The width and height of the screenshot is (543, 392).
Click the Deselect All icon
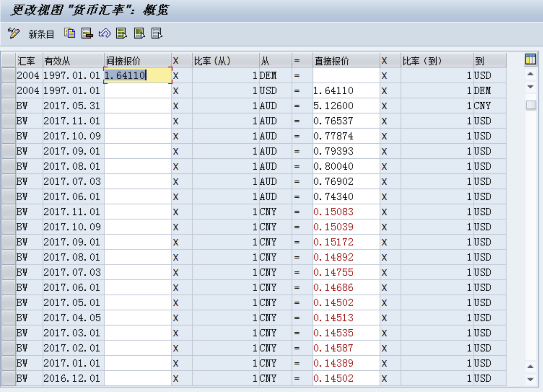157,33
